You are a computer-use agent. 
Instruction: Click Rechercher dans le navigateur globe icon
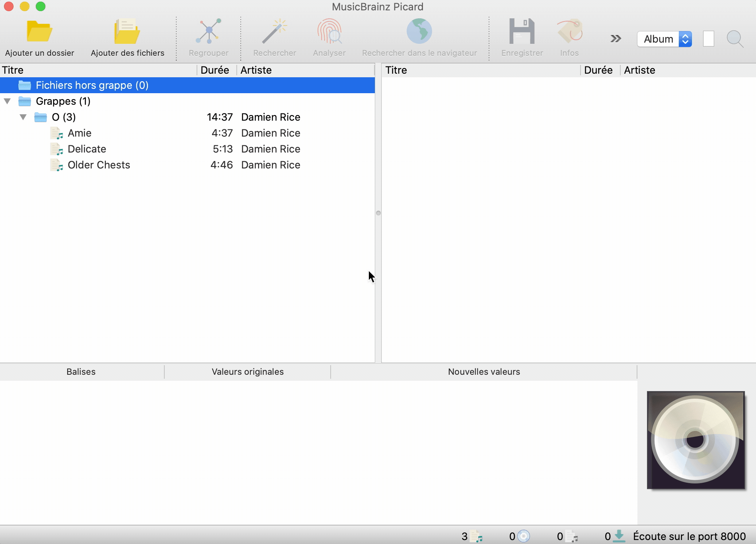419,31
